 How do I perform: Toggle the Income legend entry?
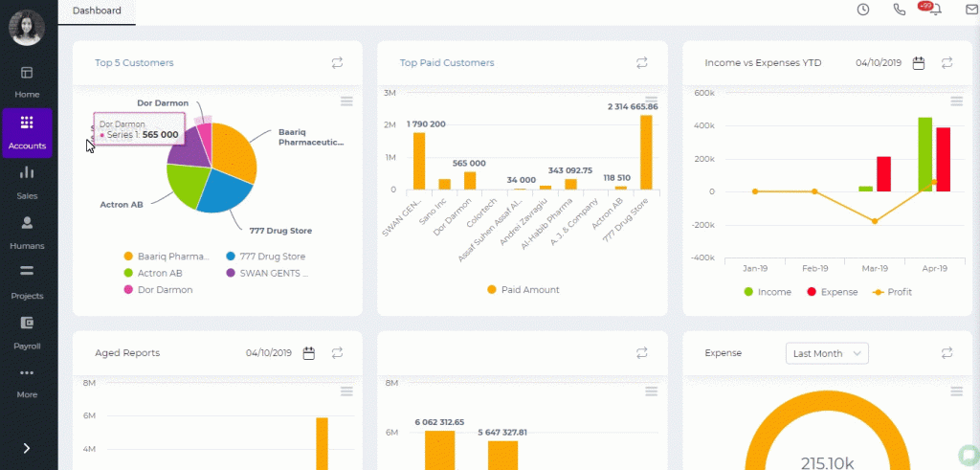[768, 292]
